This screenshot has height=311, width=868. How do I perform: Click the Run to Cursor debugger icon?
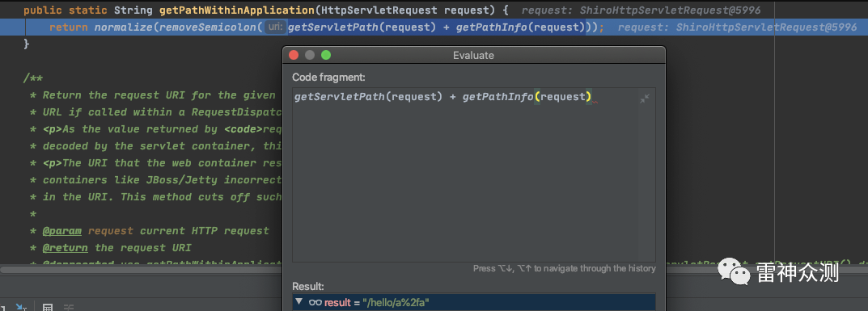[x=22, y=307]
